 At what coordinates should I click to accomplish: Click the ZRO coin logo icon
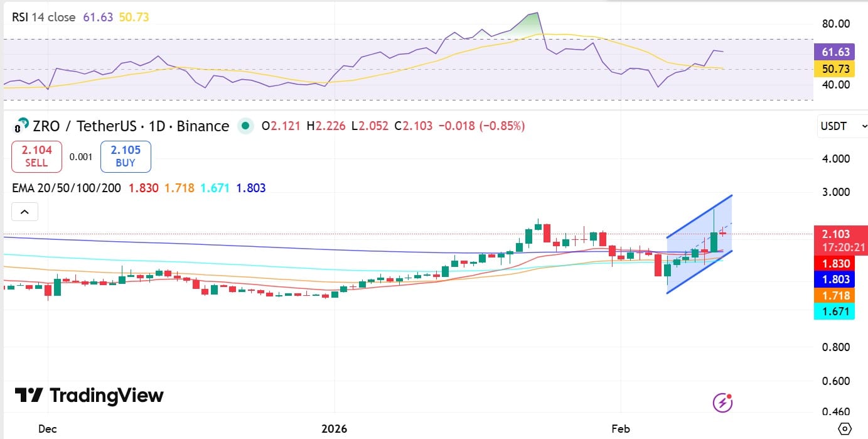coord(21,126)
